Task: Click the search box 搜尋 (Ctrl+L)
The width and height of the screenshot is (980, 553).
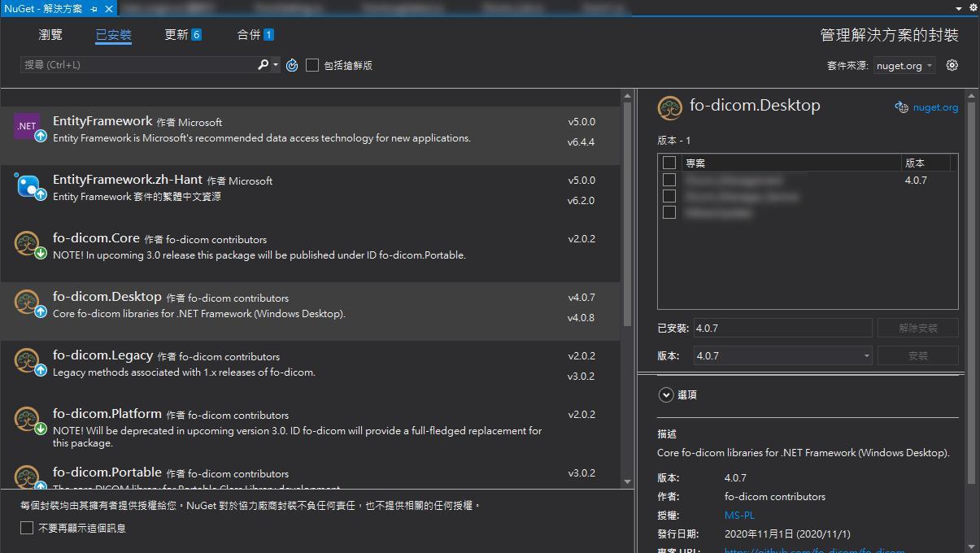Action: (x=138, y=64)
